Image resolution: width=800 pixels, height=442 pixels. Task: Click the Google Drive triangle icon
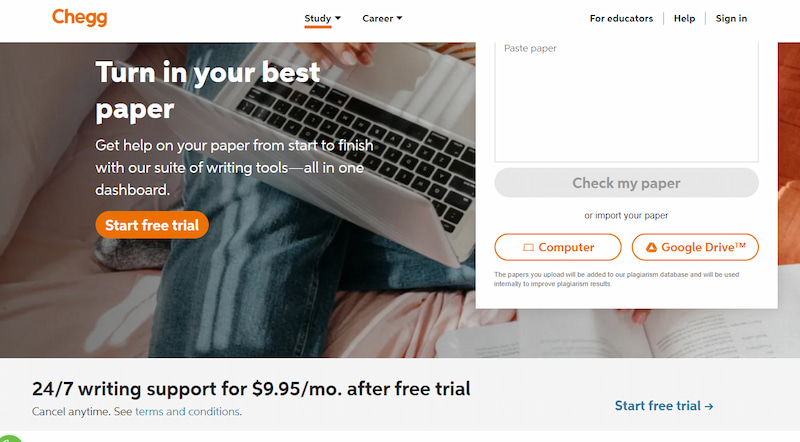(651, 248)
